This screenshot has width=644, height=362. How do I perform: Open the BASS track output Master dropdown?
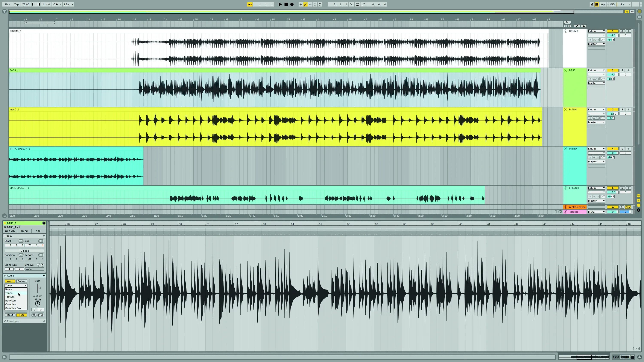coord(596,83)
